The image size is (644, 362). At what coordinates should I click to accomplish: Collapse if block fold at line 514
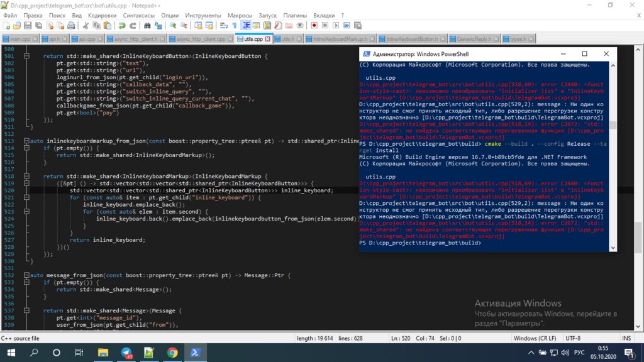(x=26, y=148)
